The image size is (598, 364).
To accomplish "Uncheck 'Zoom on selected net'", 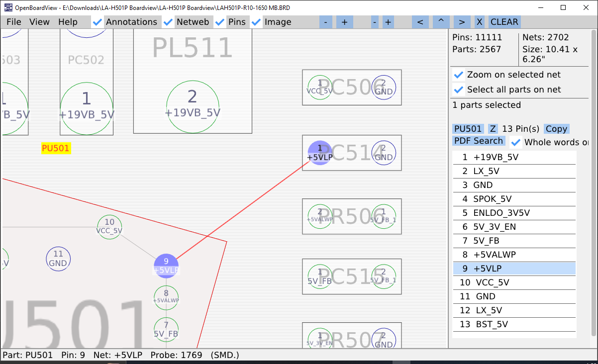I will click(459, 75).
